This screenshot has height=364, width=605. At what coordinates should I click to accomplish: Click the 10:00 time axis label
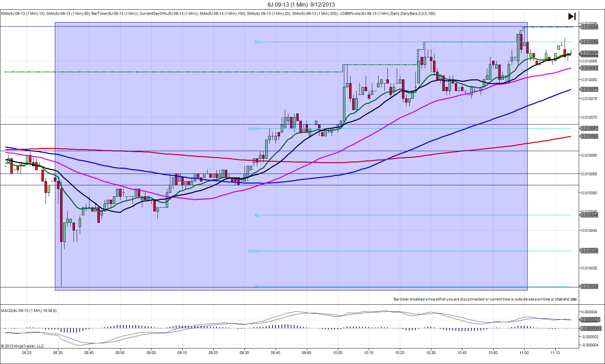[x=338, y=353]
